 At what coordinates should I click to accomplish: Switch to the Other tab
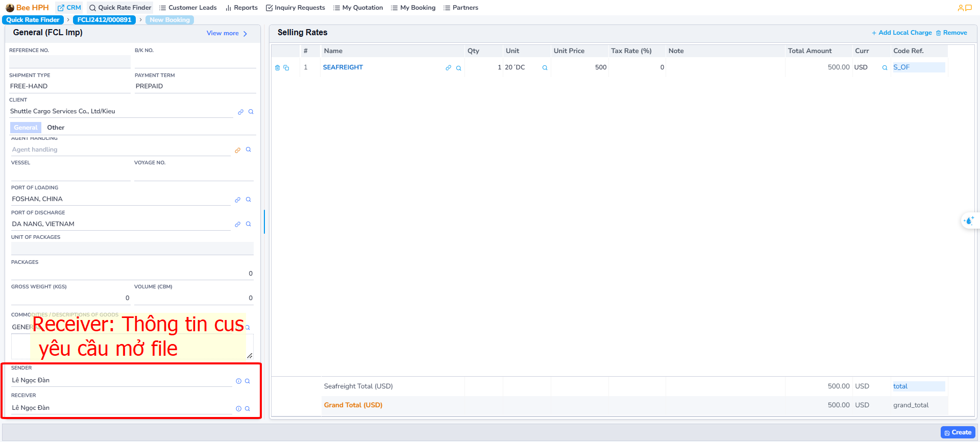tap(56, 128)
